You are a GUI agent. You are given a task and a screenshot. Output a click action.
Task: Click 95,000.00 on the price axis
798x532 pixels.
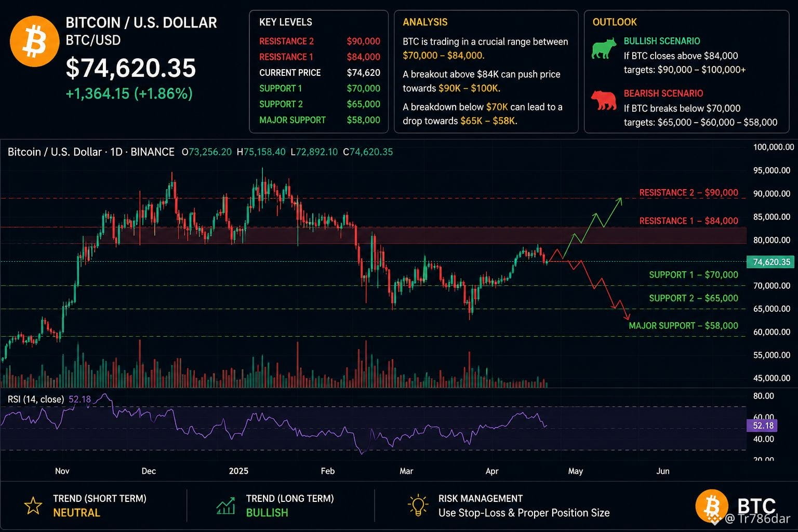click(772, 170)
